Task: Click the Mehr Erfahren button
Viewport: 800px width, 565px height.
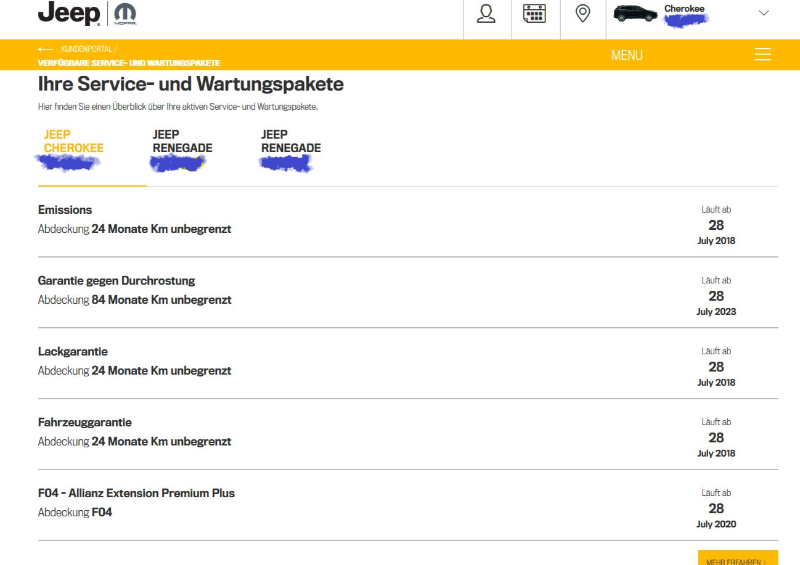Action: click(737, 560)
